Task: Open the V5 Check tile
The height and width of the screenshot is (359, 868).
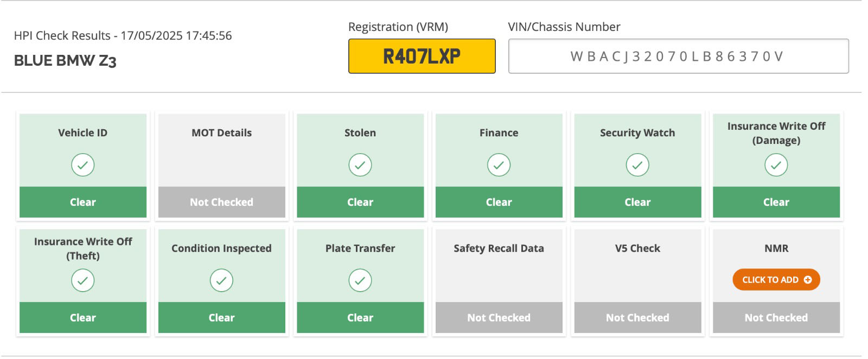Action: (637, 281)
